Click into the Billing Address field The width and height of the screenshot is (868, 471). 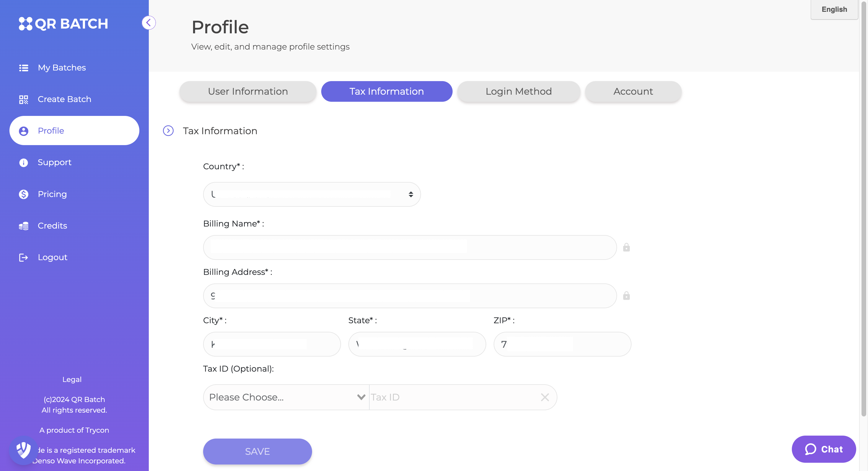[410, 296]
